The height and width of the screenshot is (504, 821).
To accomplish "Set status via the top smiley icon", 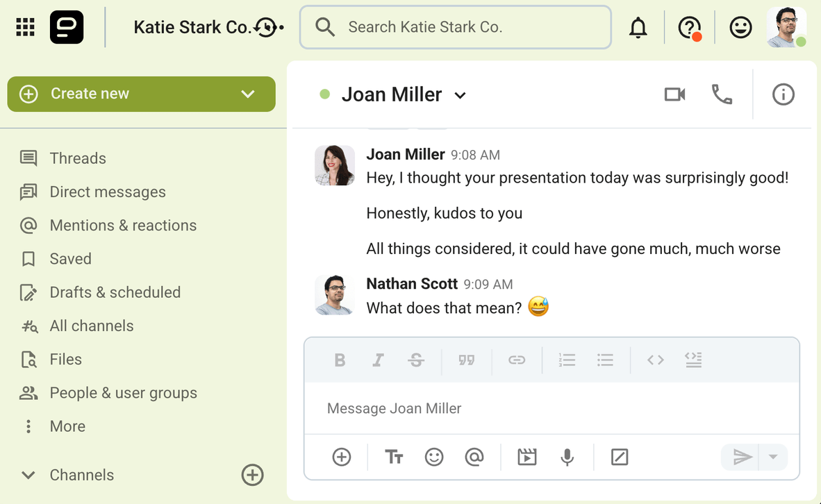I will click(740, 27).
